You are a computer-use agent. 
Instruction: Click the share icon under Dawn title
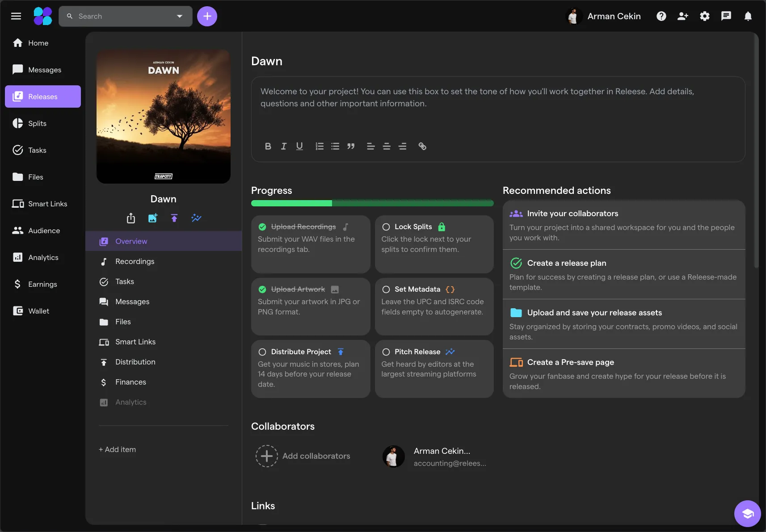click(130, 218)
